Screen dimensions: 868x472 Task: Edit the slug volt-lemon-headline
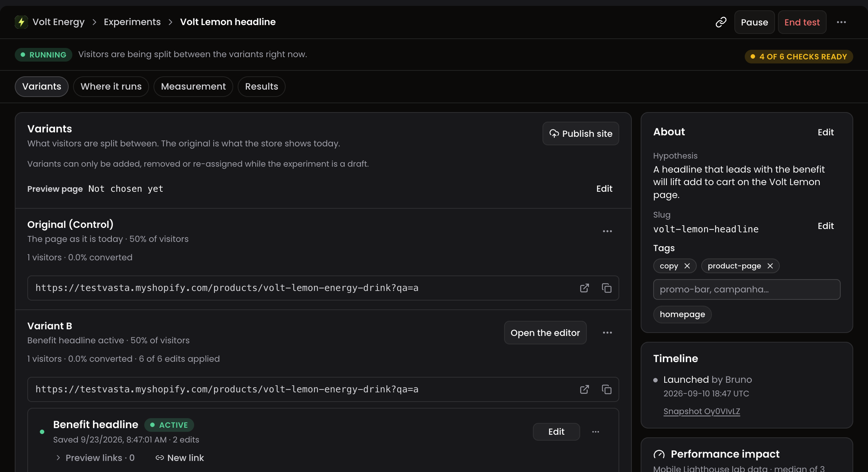(826, 226)
